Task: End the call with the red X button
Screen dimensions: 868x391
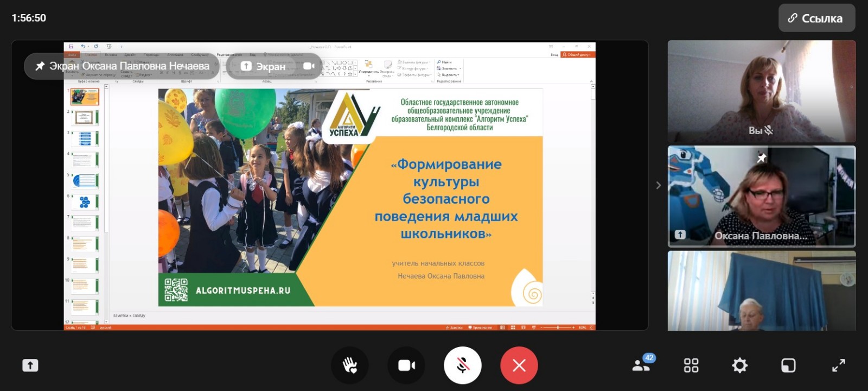Action: click(519, 365)
